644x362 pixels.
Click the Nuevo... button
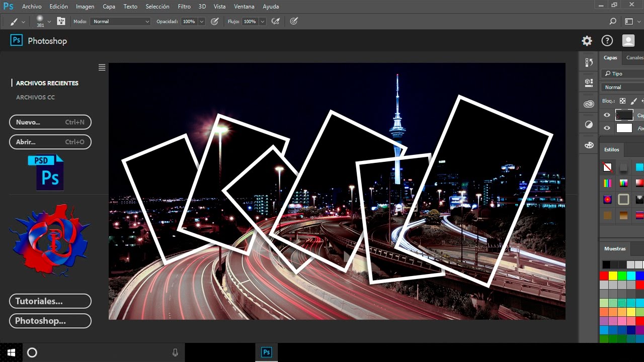pos(50,122)
